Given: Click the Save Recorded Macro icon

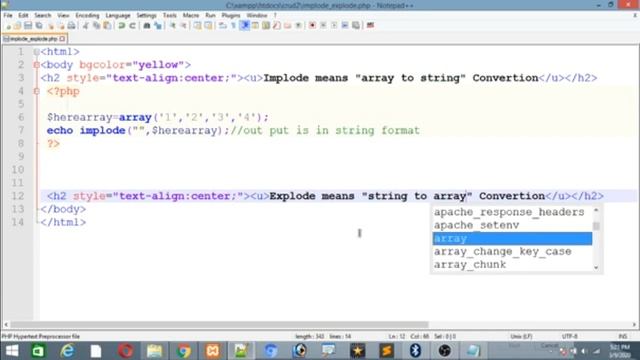Looking at the screenshot, I should pyautogui.click(x=356, y=26).
